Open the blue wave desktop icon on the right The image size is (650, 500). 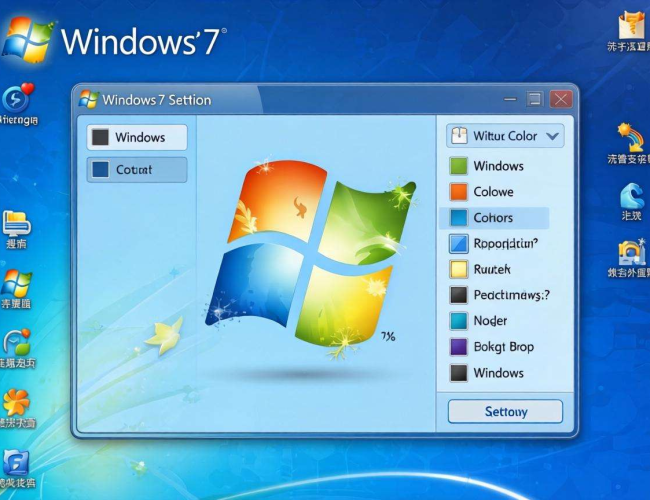632,196
